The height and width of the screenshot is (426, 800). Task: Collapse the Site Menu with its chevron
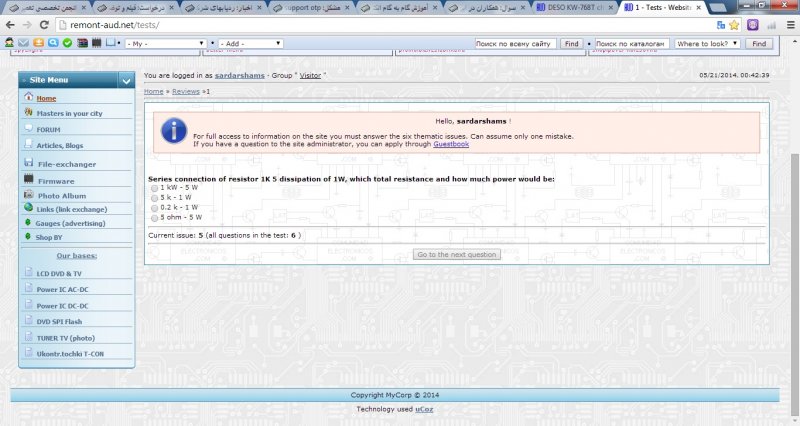click(126, 81)
